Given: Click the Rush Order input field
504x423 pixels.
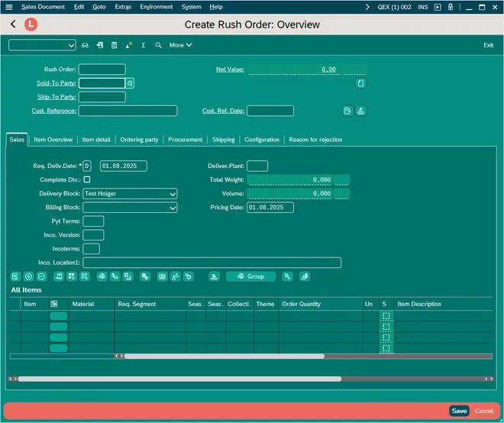Looking at the screenshot, I should [x=102, y=69].
